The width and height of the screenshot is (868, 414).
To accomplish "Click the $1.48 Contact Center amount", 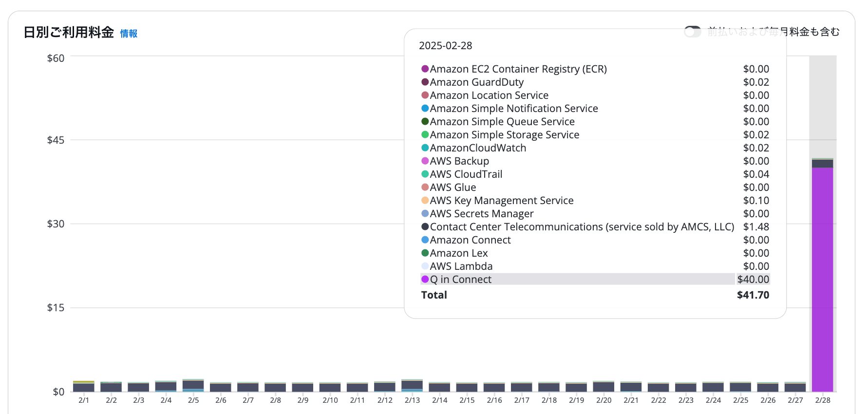I will (x=756, y=226).
